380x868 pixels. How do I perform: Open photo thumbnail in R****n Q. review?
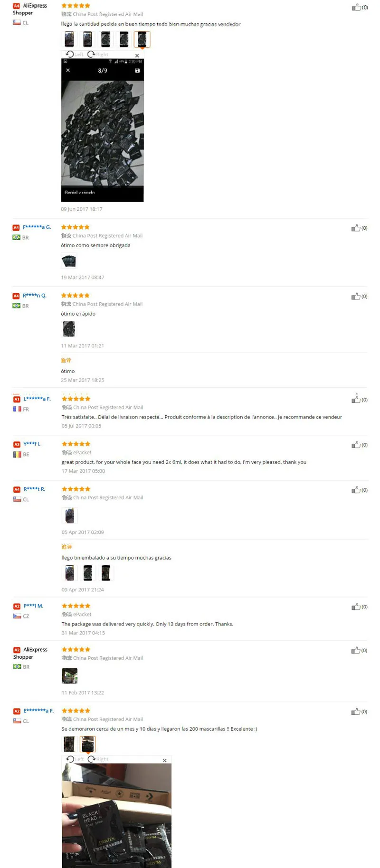[69, 329]
